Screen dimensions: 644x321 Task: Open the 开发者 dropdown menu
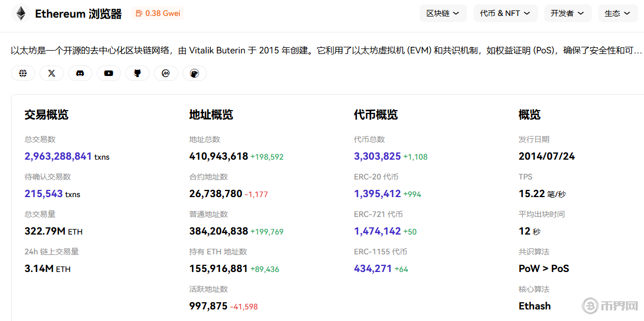(568, 13)
